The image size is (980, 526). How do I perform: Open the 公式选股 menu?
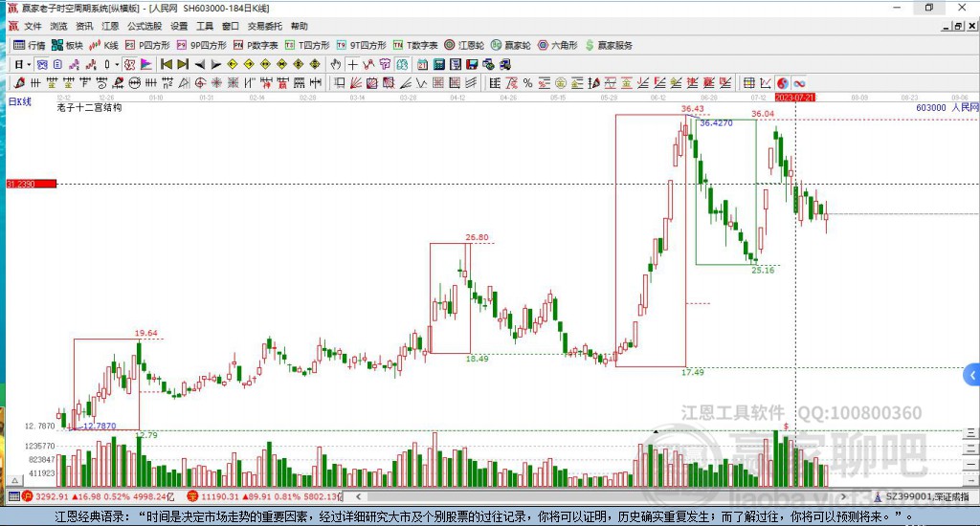point(145,26)
